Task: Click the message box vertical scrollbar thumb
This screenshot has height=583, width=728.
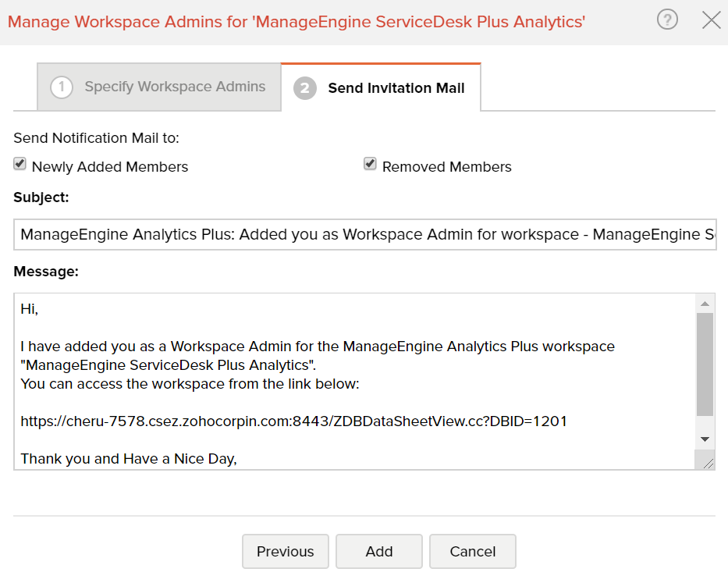Action: pyautogui.click(x=705, y=364)
